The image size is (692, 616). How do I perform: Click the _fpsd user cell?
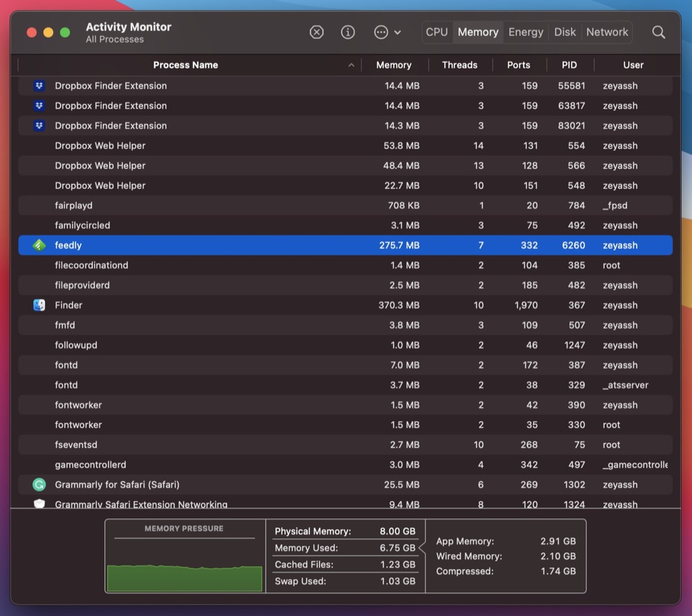tap(614, 205)
